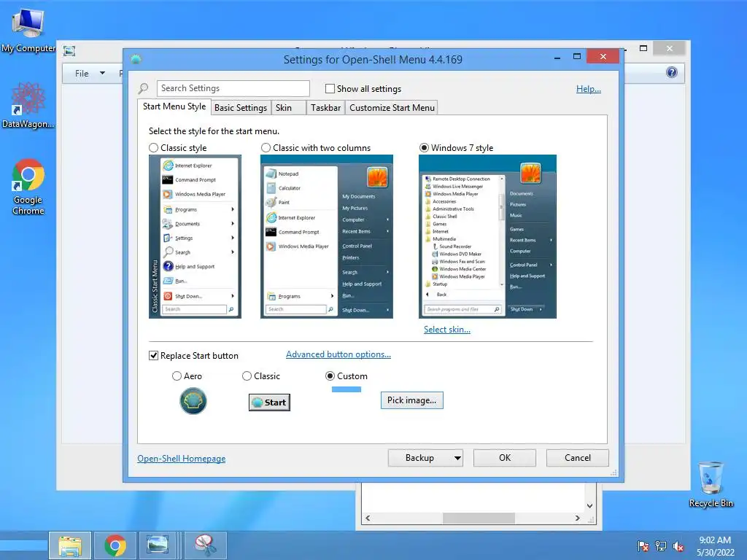Screen dimensions: 747x560
Task: Select the Windows 7 style option
Action: coord(424,148)
